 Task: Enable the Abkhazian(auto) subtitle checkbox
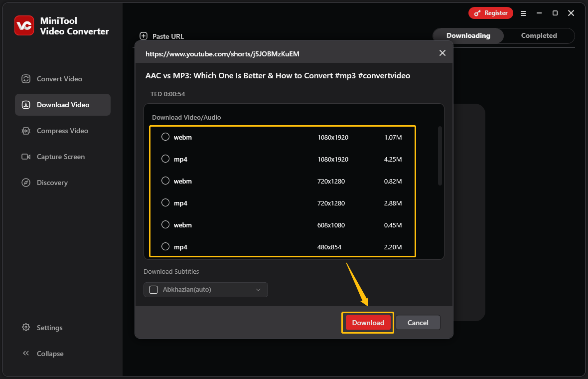coord(153,290)
